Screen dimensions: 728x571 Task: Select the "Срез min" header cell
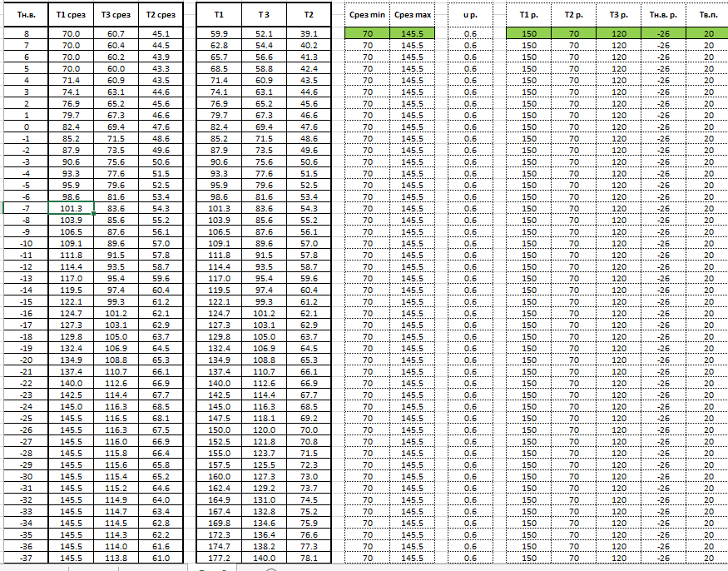click(367, 15)
